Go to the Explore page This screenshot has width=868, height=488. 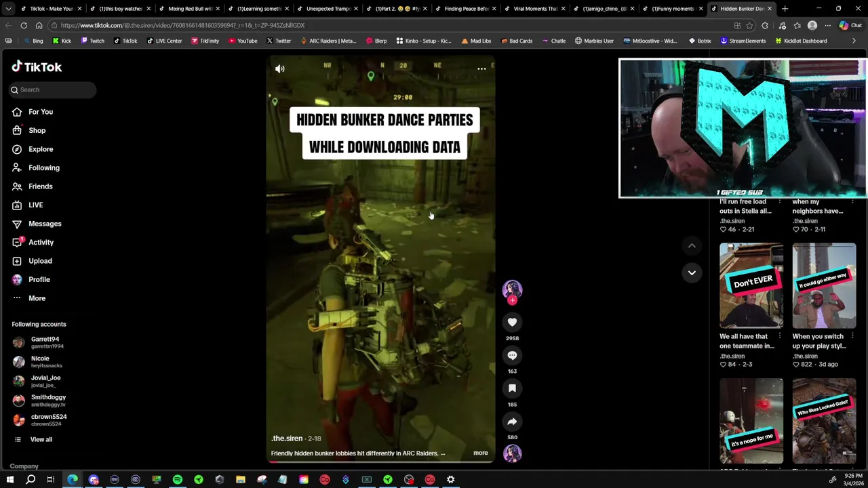coord(41,149)
